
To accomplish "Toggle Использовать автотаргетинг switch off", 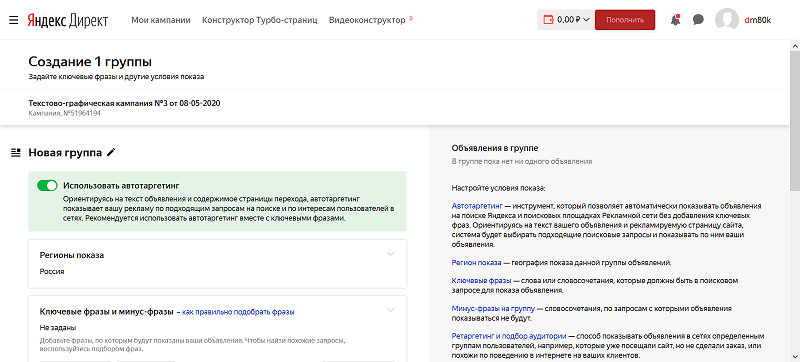I will click(x=47, y=186).
